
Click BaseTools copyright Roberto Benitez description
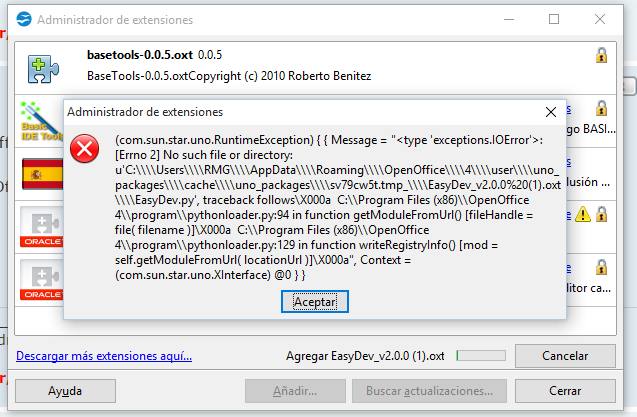pos(229,76)
